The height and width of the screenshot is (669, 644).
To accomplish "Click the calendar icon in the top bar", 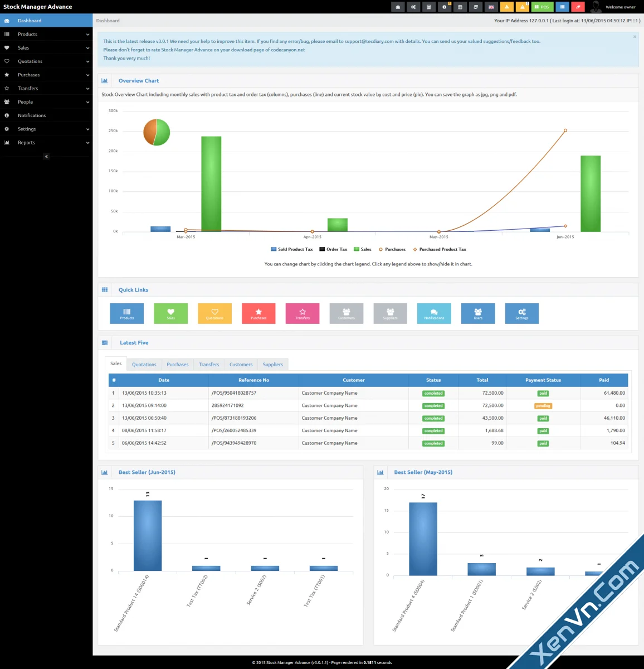I will (x=460, y=7).
